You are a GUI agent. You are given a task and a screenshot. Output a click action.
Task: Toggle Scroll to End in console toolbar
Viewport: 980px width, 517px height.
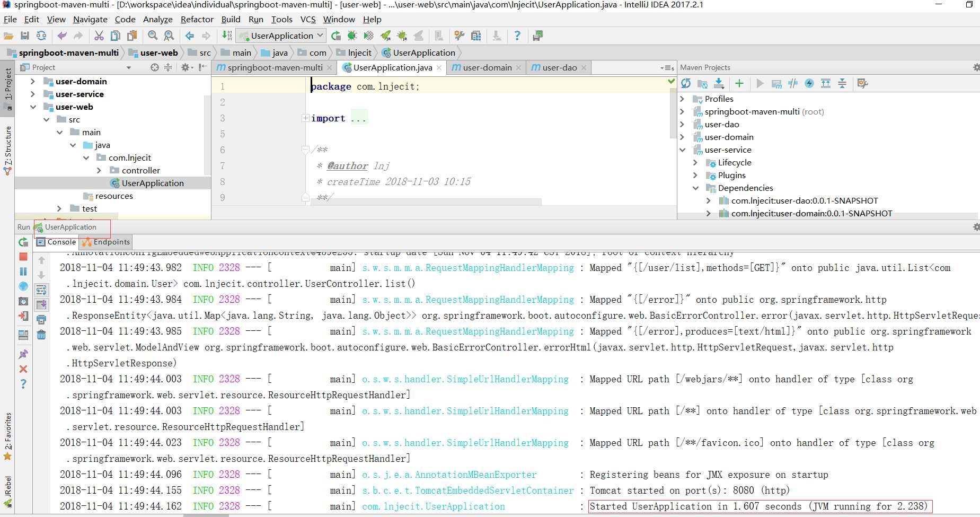tap(41, 305)
